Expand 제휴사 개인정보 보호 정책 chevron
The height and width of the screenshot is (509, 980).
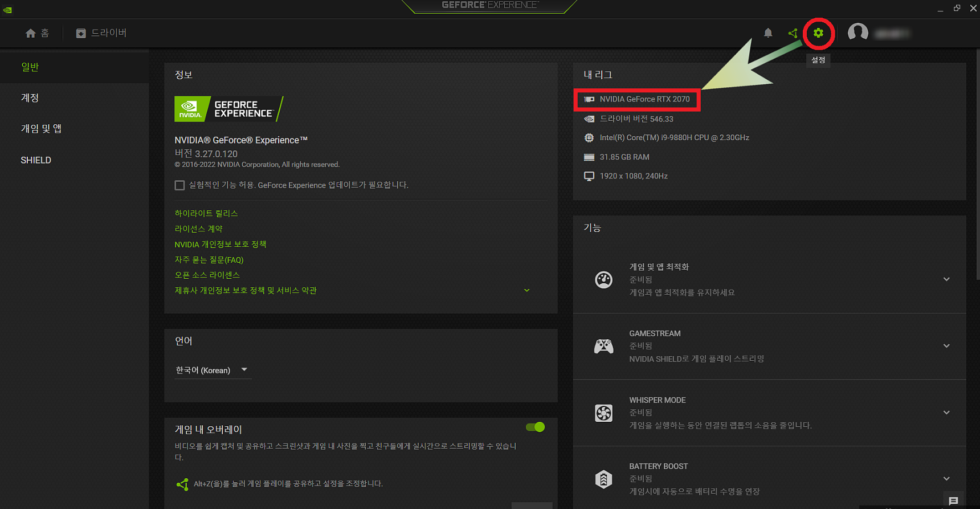[x=526, y=291]
